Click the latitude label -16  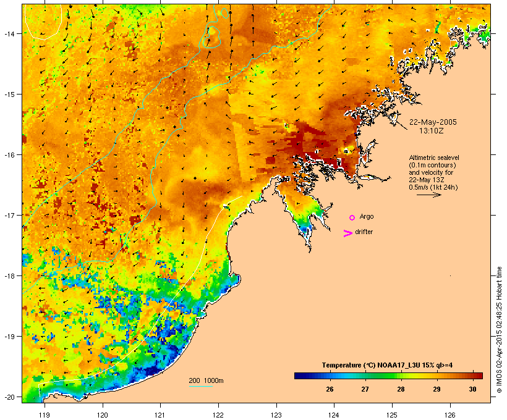pos(9,155)
